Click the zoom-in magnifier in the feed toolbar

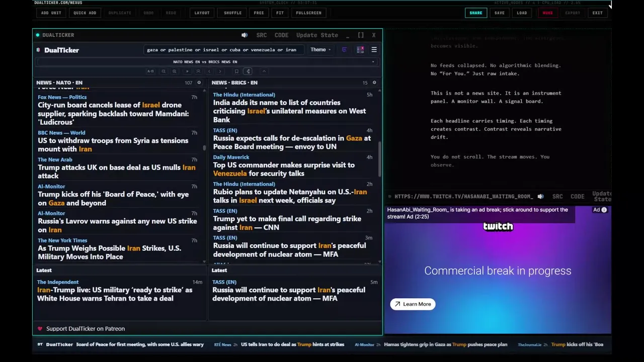[175, 71]
